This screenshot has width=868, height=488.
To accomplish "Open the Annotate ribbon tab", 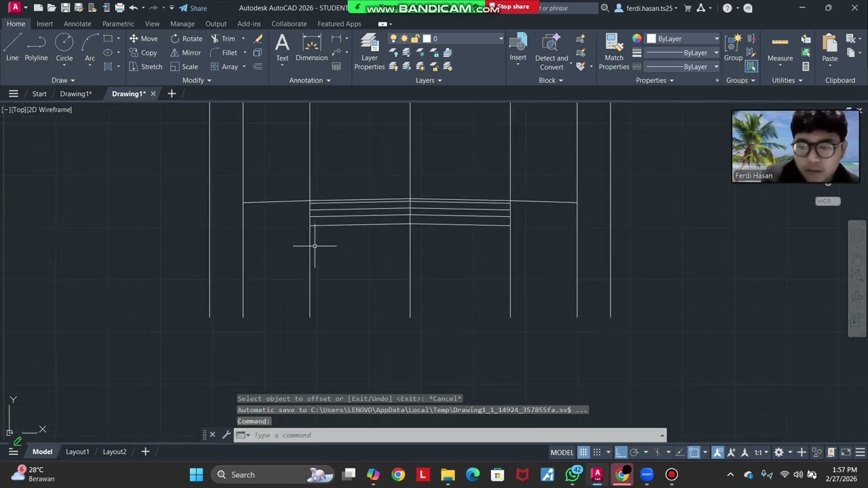I will point(77,24).
